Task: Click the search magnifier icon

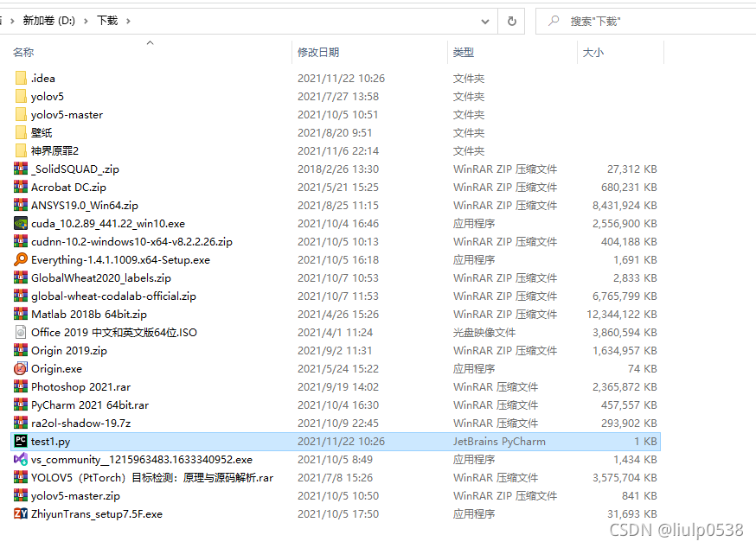Action: (x=554, y=21)
